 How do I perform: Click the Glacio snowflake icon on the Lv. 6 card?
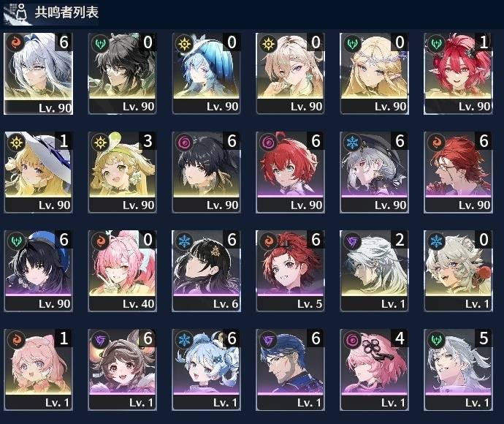tap(185, 241)
